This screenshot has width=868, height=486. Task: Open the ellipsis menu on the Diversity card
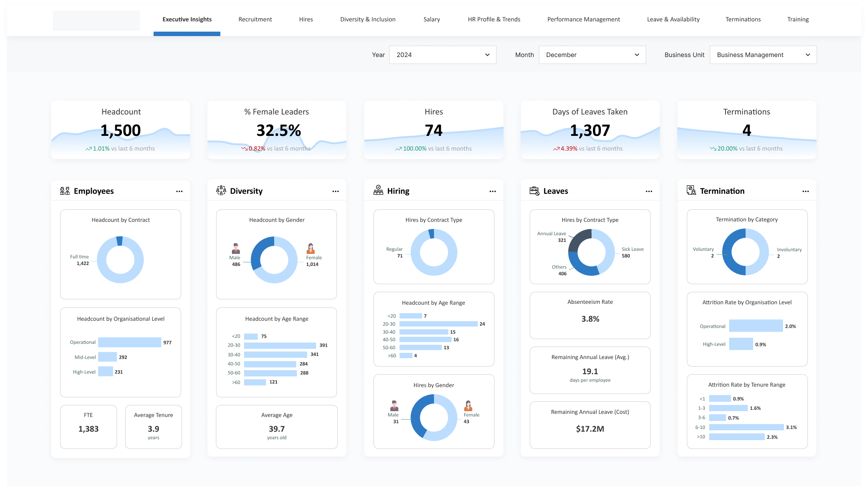(336, 191)
